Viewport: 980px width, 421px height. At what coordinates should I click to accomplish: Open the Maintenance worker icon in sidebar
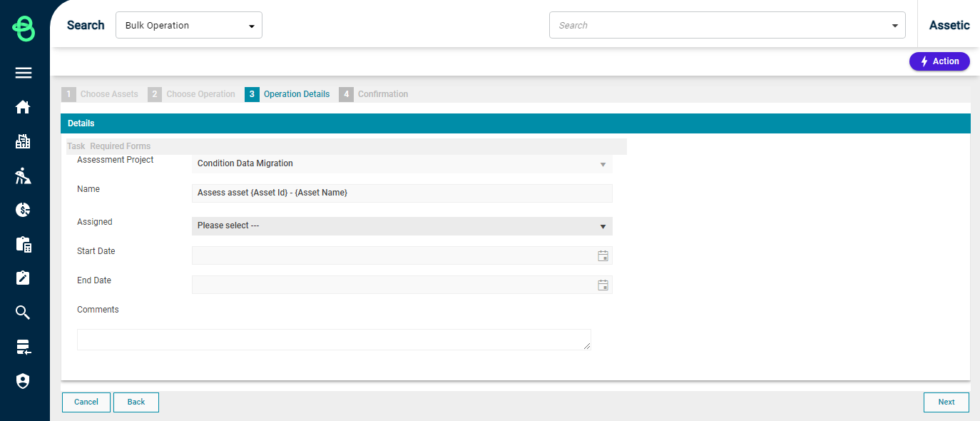tap(24, 176)
